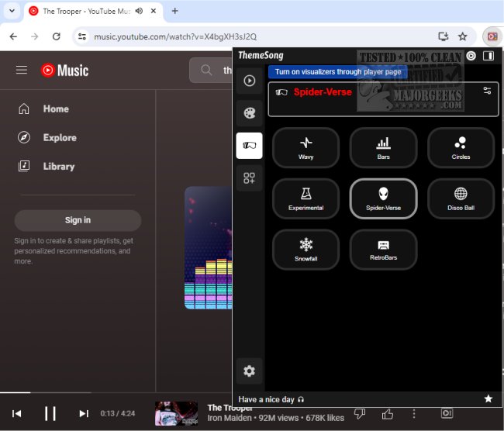Open the visualizers goggles tab
The height and width of the screenshot is (431, 504).
(250, 146)
